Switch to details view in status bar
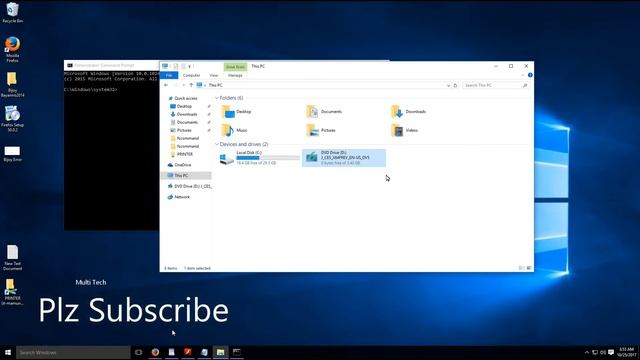This screenshot has width=640, height=360. point(521,268)
